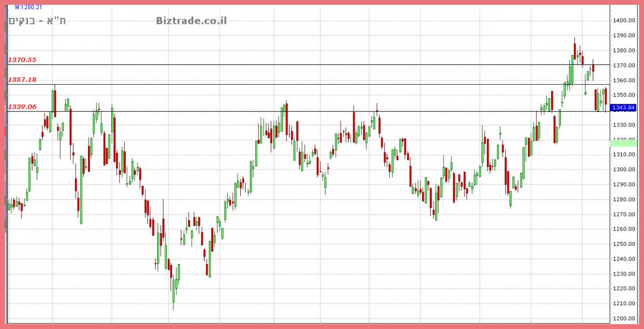
Task: Click the 1300.00 price axis label
Action: pyautogui.click(x=623, y=170)
